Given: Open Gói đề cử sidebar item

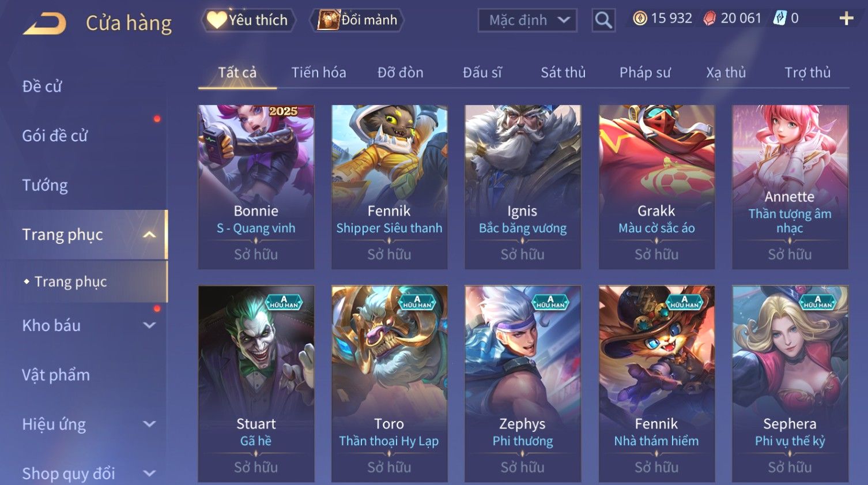Looking at the screenshot, I should pyautogui.click(x=55, y=136).
